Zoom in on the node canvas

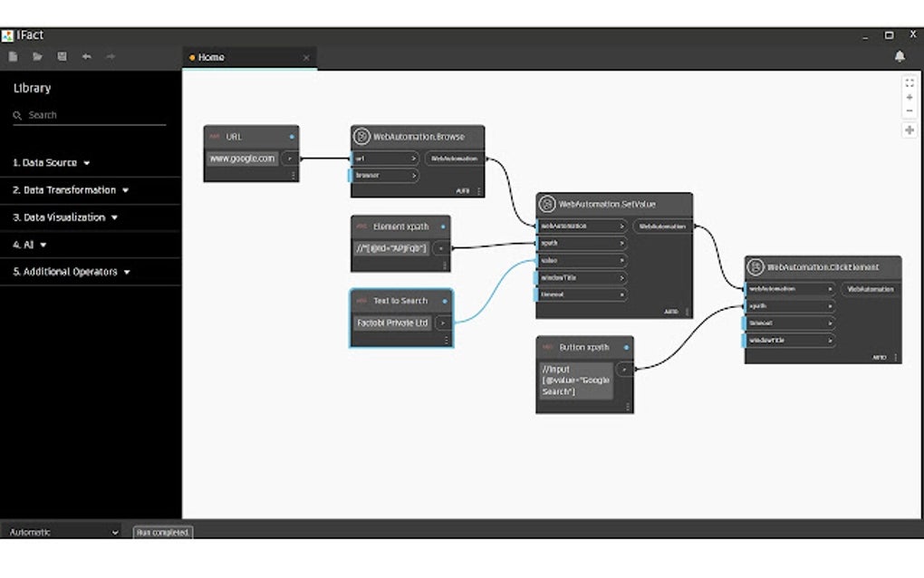[910, 95]
